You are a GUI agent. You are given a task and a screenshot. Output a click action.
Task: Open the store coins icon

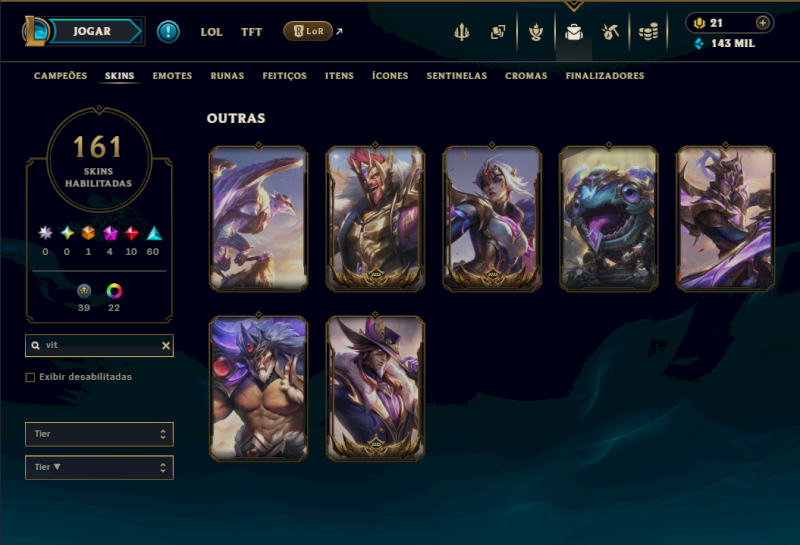coord(648,32)
